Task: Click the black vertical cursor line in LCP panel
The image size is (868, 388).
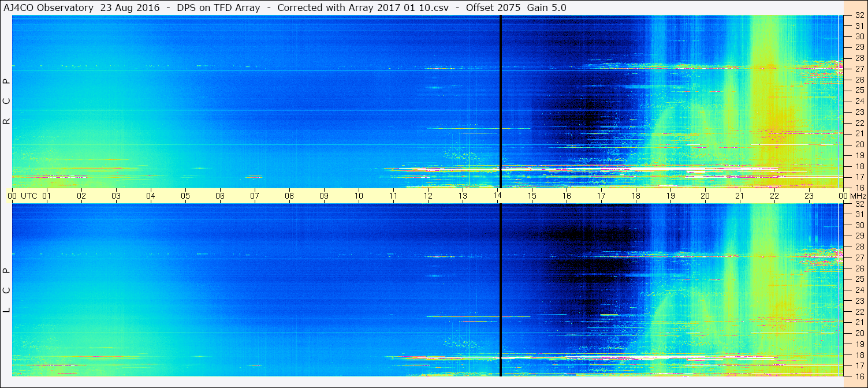Action: tap(500, 290)
